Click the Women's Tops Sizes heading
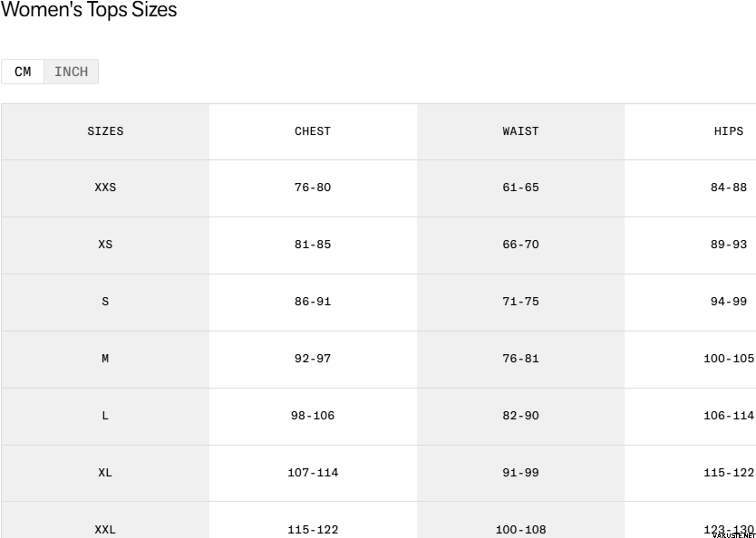The image size is (756, 538). click(x=89, y=11)
